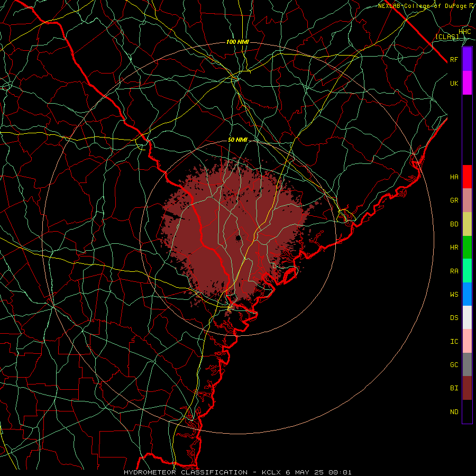
Task: Click the HHC product code label
Action: (x=464, y=32)
